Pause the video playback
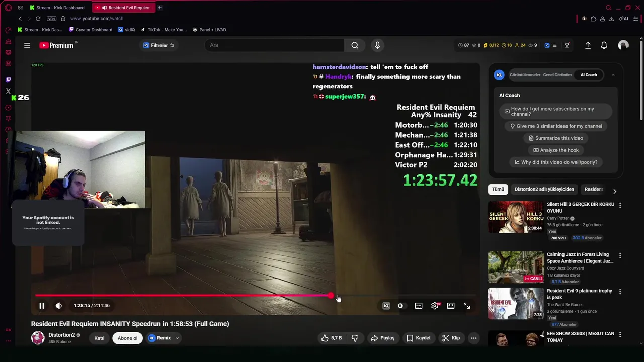Image resolution: width=644 pixels, height=362 pixels. (x=42, y=305)
